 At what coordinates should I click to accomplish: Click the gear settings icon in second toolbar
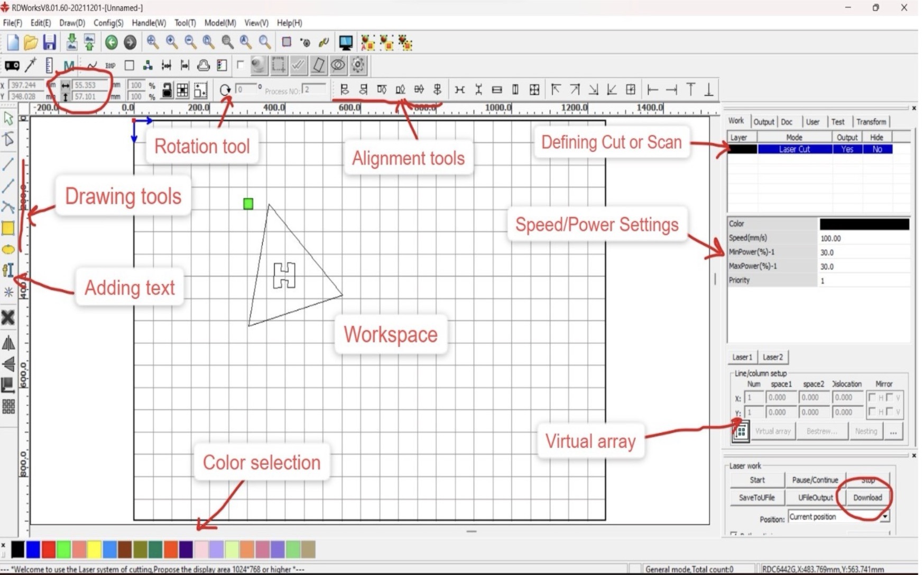point(358,65)
